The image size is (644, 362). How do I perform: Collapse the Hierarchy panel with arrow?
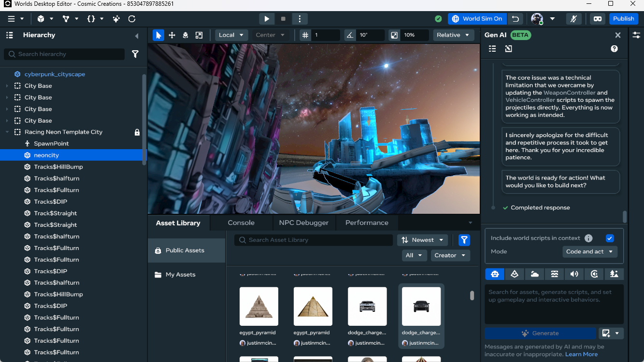(x=137, y=36)
